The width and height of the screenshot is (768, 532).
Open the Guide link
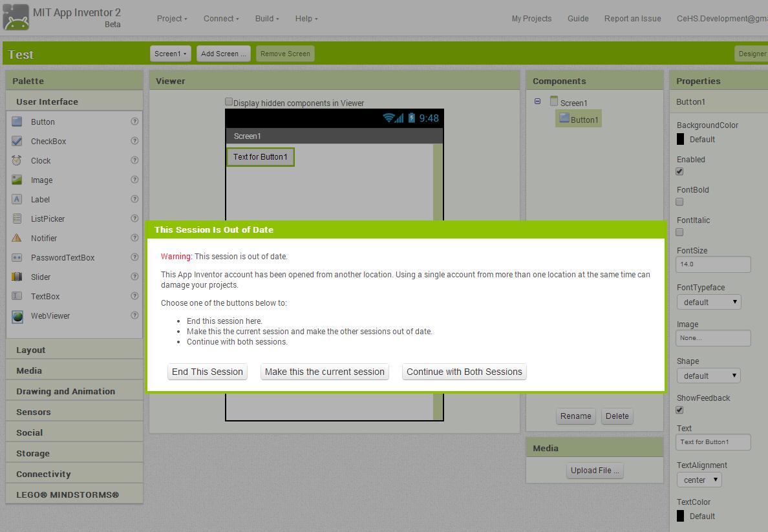tap(578, 19)
